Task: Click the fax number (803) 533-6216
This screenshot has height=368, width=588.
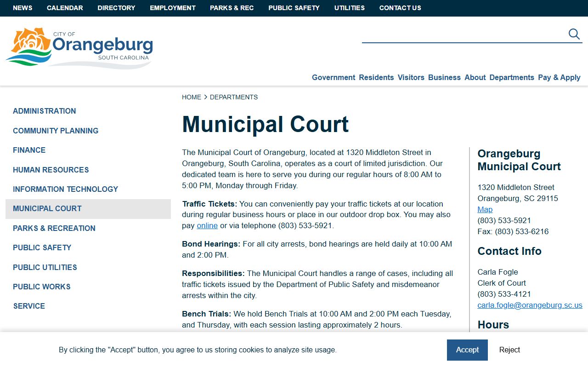Action: pos(522,231)
